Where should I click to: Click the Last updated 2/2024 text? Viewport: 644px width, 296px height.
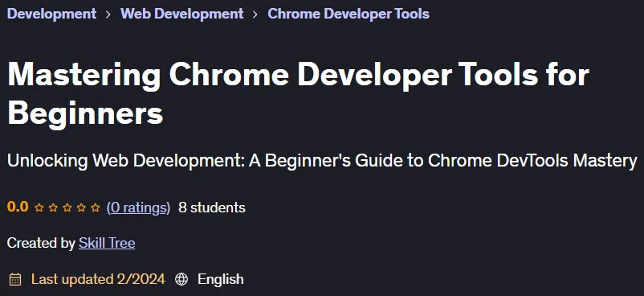98,279
